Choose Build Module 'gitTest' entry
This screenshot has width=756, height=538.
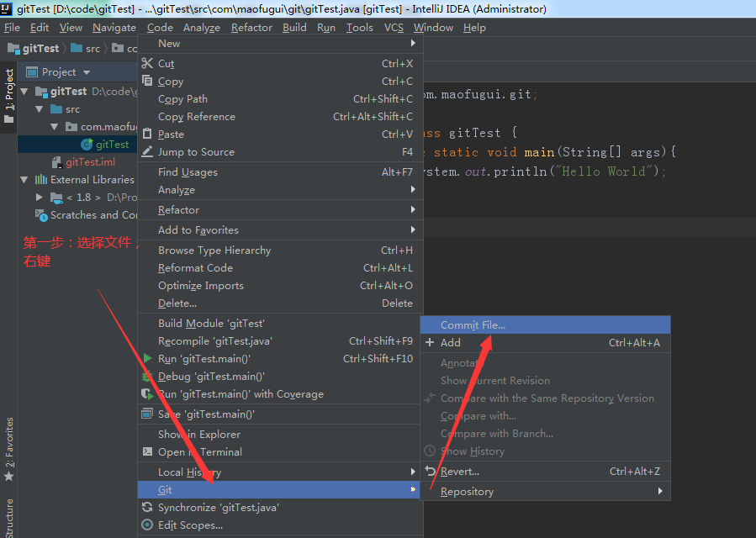point(280,323)
